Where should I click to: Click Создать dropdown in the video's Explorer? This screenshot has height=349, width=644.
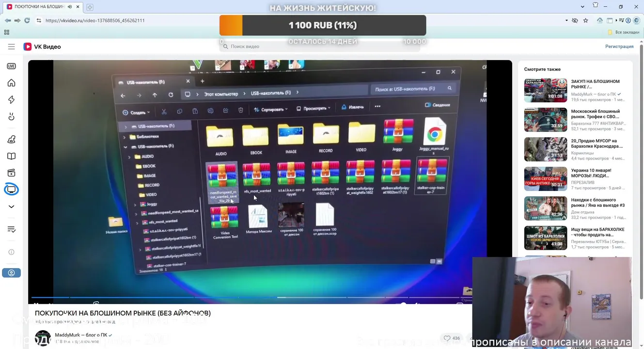(136, 112)
